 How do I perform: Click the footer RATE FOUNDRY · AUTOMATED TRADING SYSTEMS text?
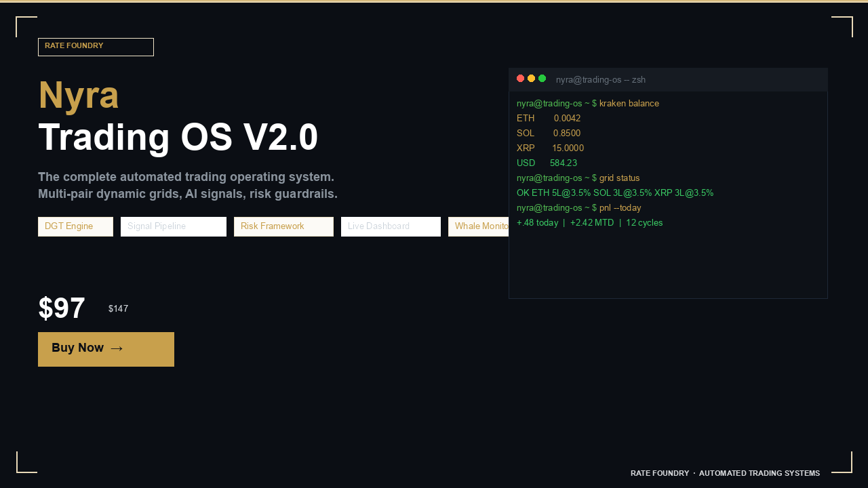[x=725, y=473]
